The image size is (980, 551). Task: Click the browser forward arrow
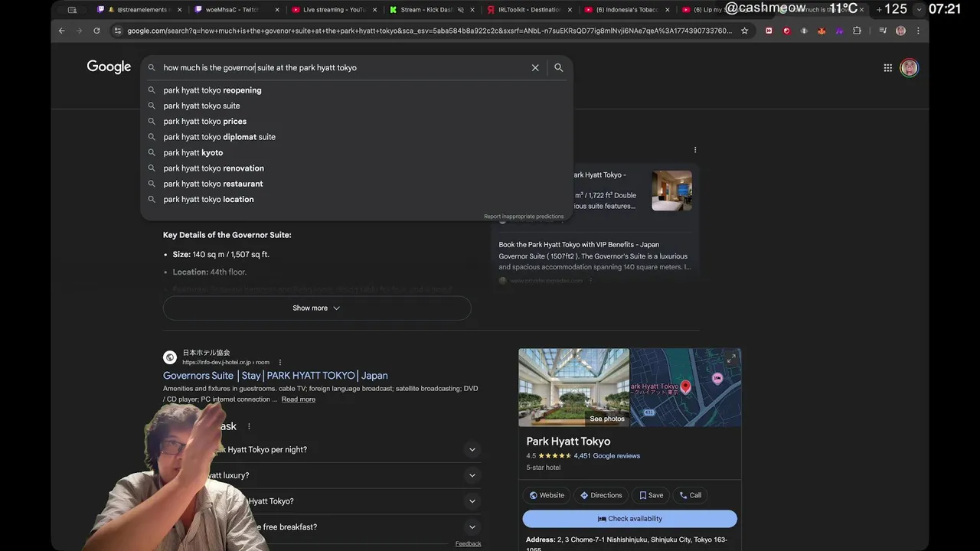pyautogui.click(x=79, y=31)
